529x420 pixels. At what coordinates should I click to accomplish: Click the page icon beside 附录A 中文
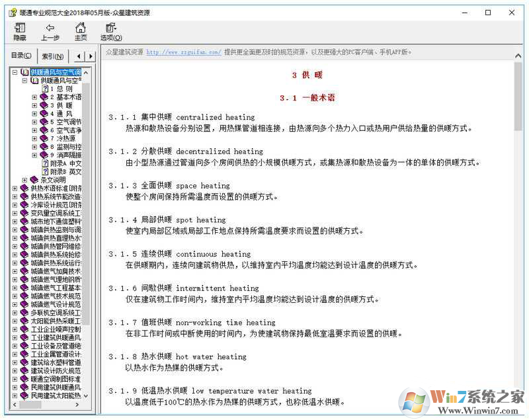[45, 163]
